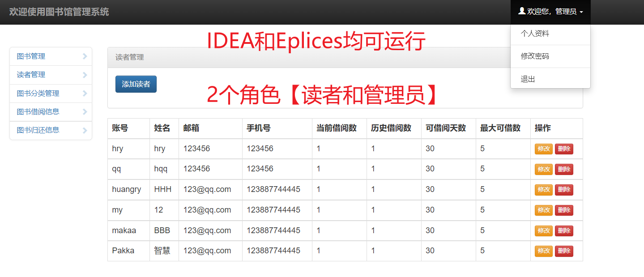Click the chevron icon beside 图书分类管理

(x=85, y=94)
